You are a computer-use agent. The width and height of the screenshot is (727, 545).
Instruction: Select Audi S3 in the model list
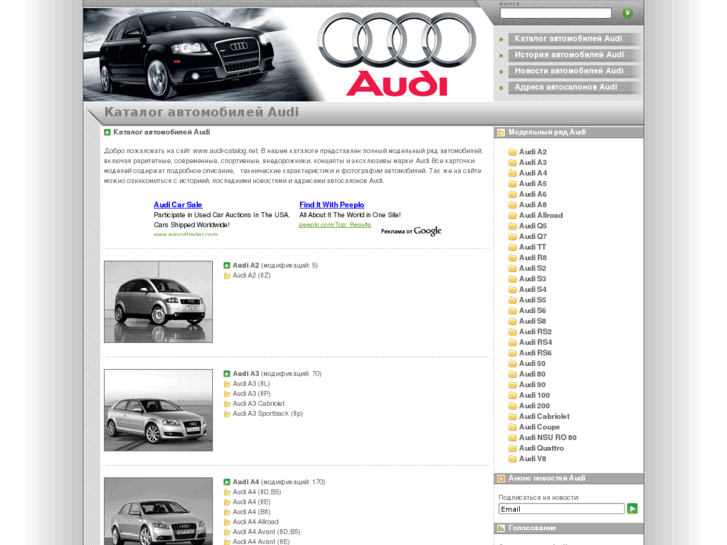(x=532, y=279)
